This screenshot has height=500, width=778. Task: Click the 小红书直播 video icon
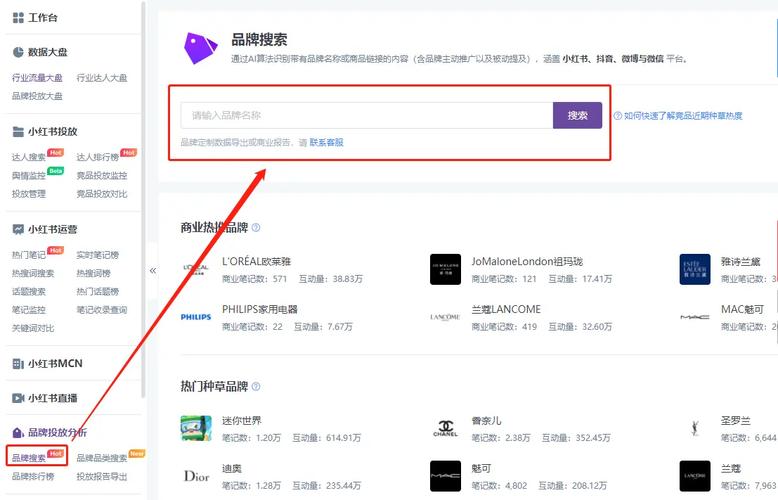18,398
